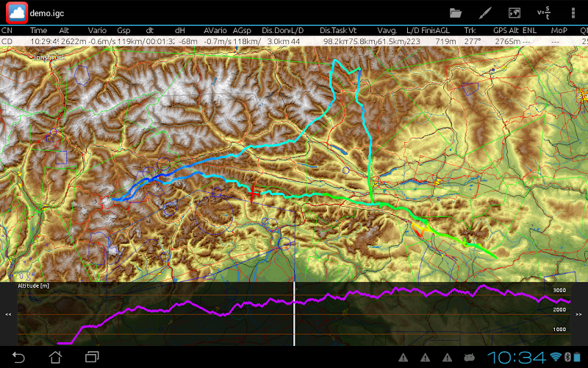
Task: Tap the battery status icon
Action: [x=578, y=357]
